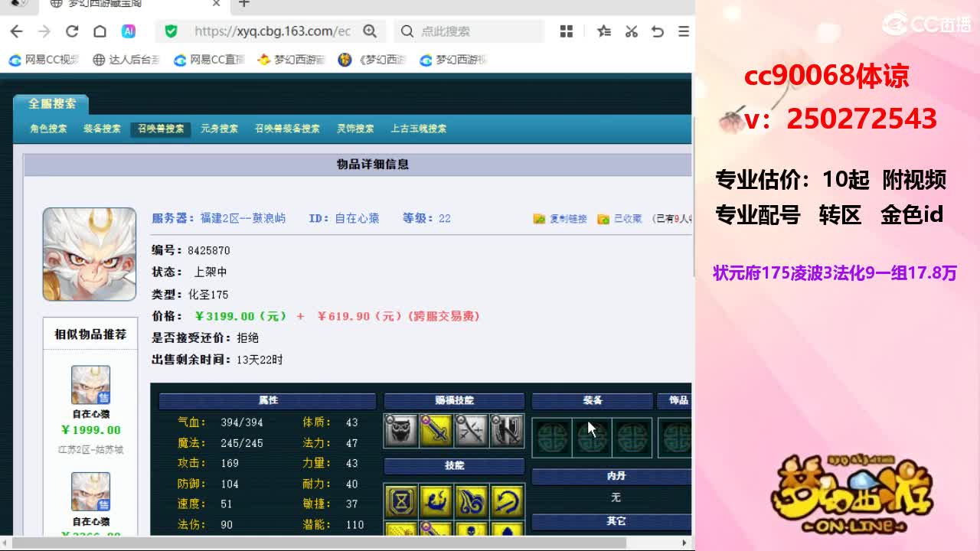Image resolution: width=980 pixels, height=551 pixels.
Task: Select the 梦幻西游藏宝阁 browser tab
Action: point(136,5)
